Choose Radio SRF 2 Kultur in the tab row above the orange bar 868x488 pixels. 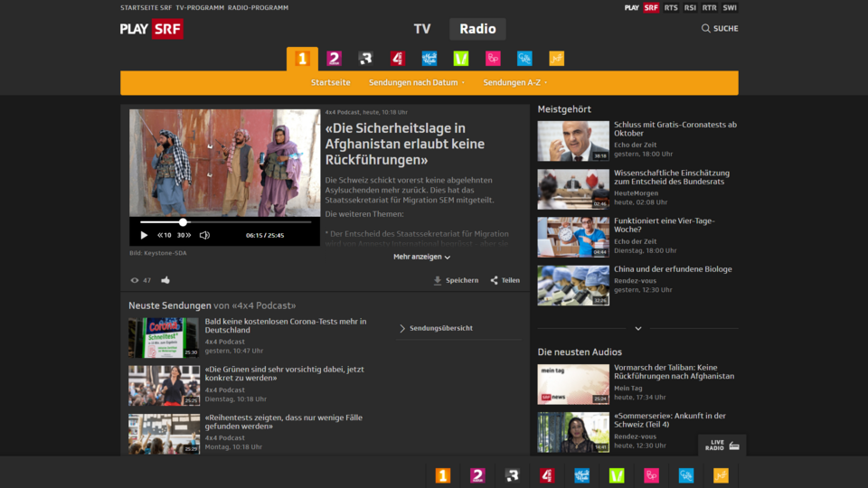[x=334, y=59]
